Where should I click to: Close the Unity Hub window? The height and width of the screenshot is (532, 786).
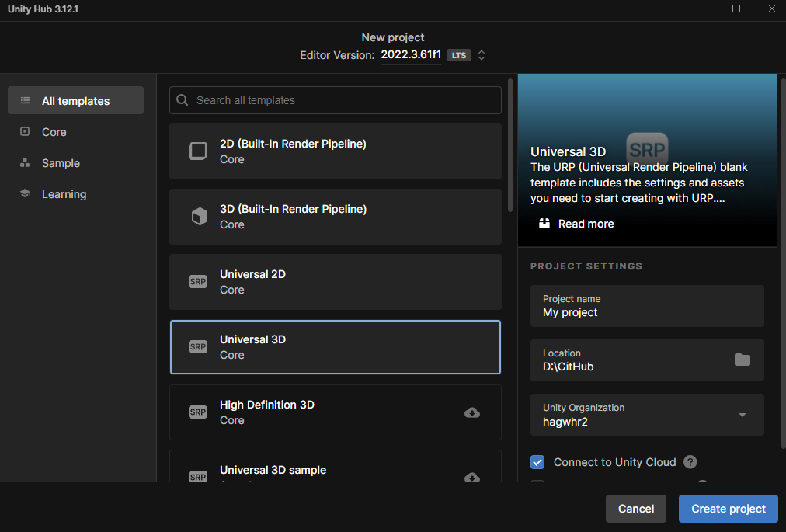point(771,9)
